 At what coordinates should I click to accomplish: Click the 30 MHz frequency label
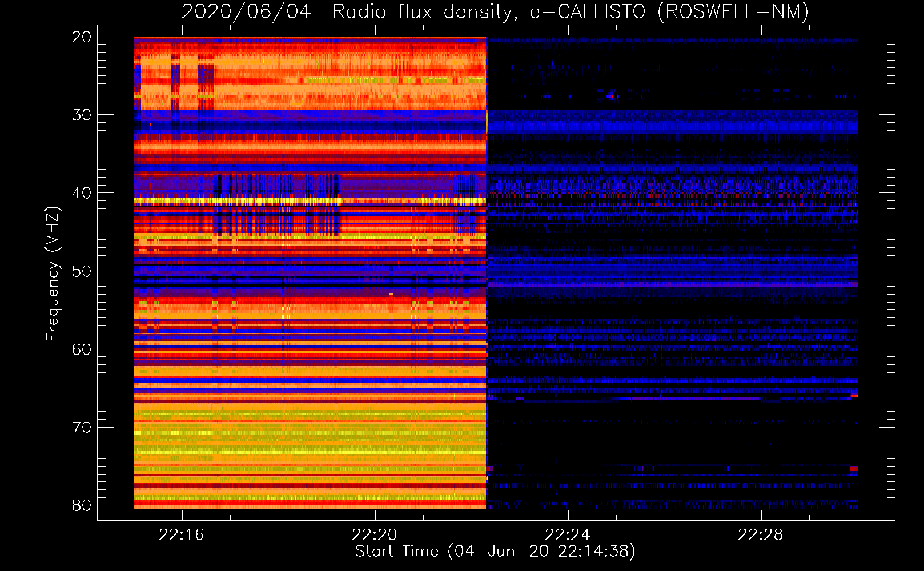(82, 115)
